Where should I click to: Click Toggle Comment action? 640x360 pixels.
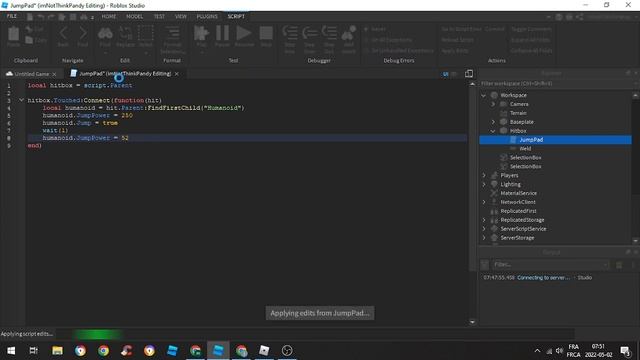pyautogui.click(x=531, y=29)
